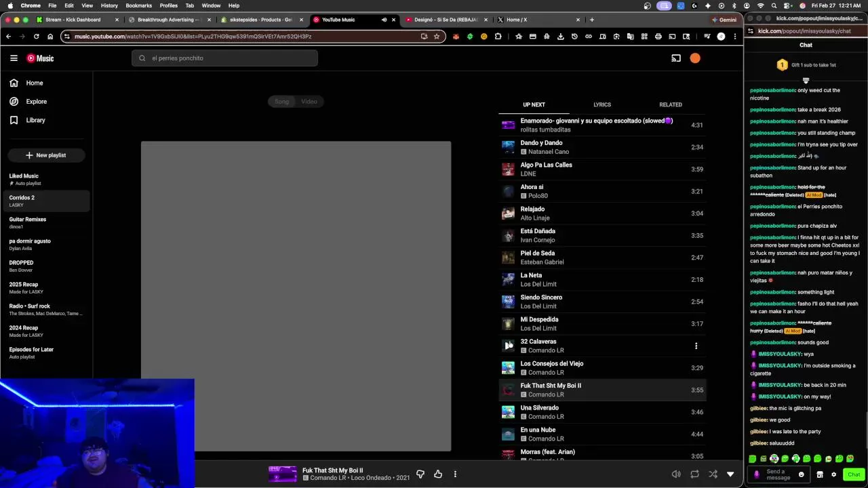Select Piel de Seda in queue

[602, 258]
